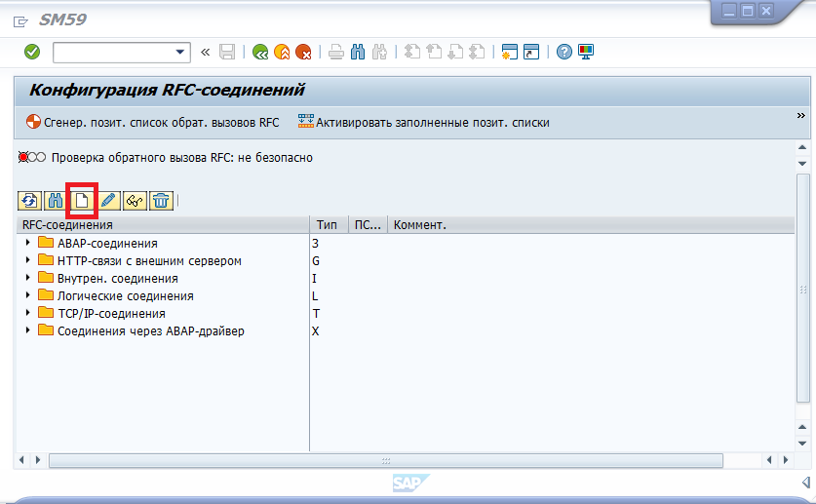Click Сгенер. позит. список обрат. вызовов RFC
The height and width of the screenshot is (504, 816).
[x=152, y=123]
